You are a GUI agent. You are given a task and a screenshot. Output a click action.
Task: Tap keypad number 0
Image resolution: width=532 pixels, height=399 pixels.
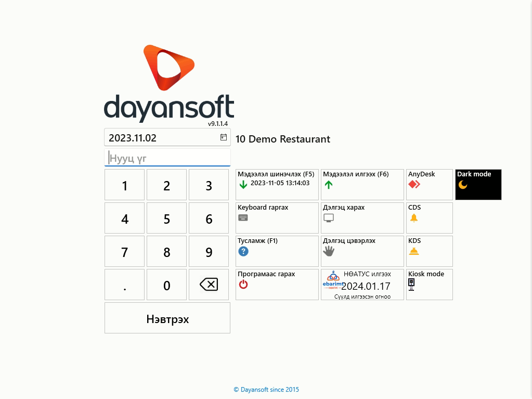(x=166, y=285)
